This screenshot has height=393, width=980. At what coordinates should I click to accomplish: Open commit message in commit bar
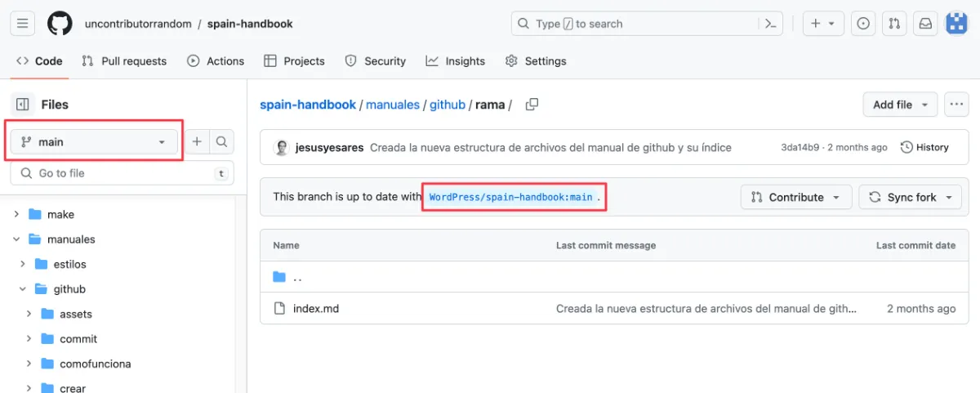pyautogui.click(x=550, y=148)
